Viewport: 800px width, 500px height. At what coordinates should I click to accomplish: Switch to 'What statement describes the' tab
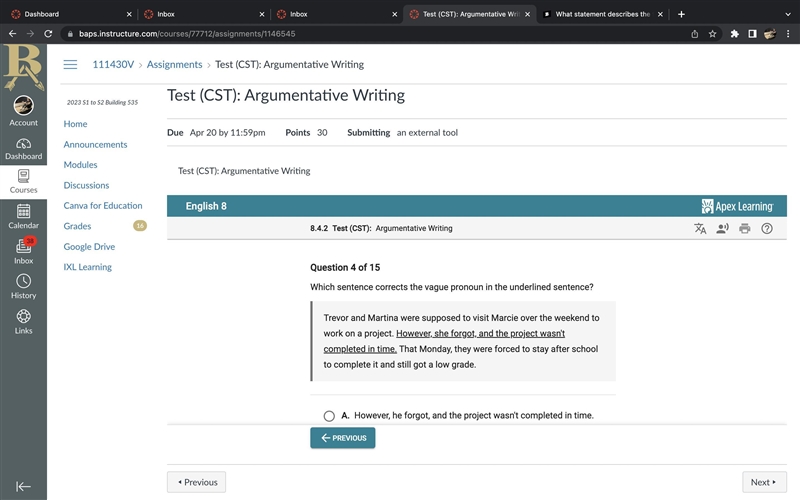click(603, 14)
